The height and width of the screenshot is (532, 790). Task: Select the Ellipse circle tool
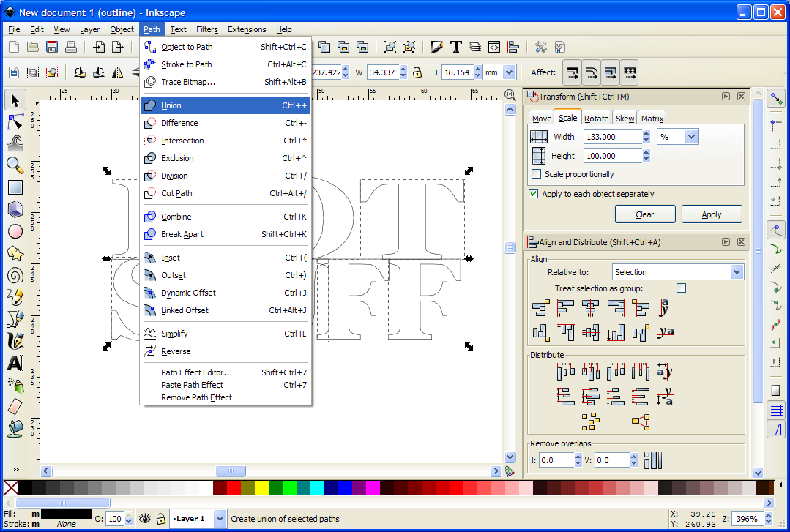(15, 231)
